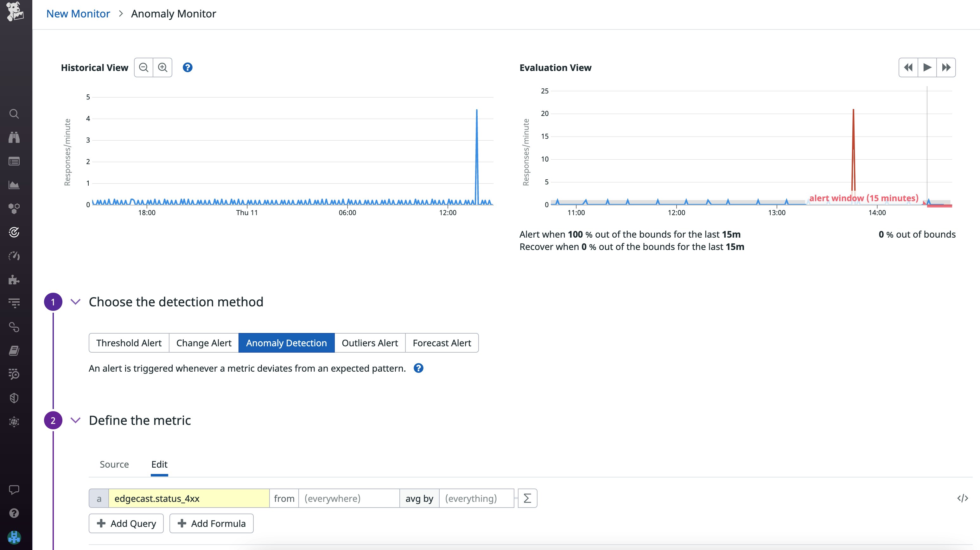Zoom out the Historical View using magnifier-minus
The image size is (980, 550).
point(143,67)
